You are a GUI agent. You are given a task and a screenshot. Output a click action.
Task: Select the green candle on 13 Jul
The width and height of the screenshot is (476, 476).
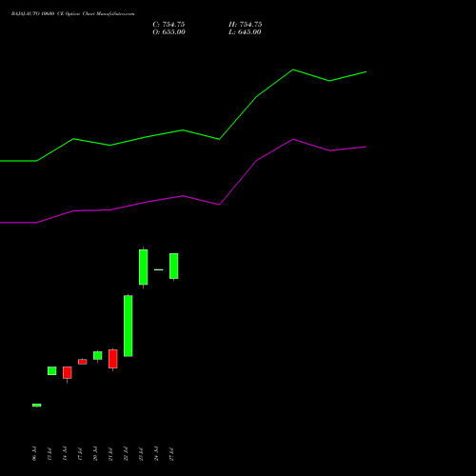coord(52,371)
